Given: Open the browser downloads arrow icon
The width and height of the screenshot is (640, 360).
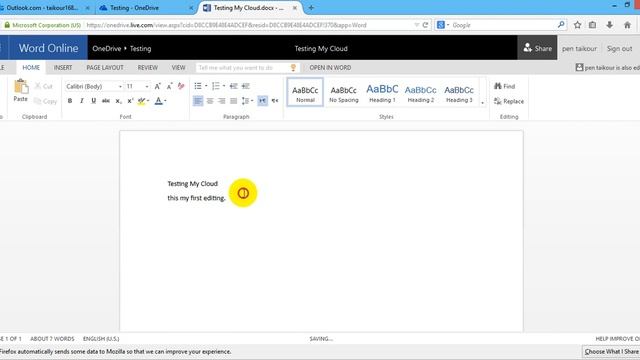Looking at the screenshot, I should coord(609,25).
